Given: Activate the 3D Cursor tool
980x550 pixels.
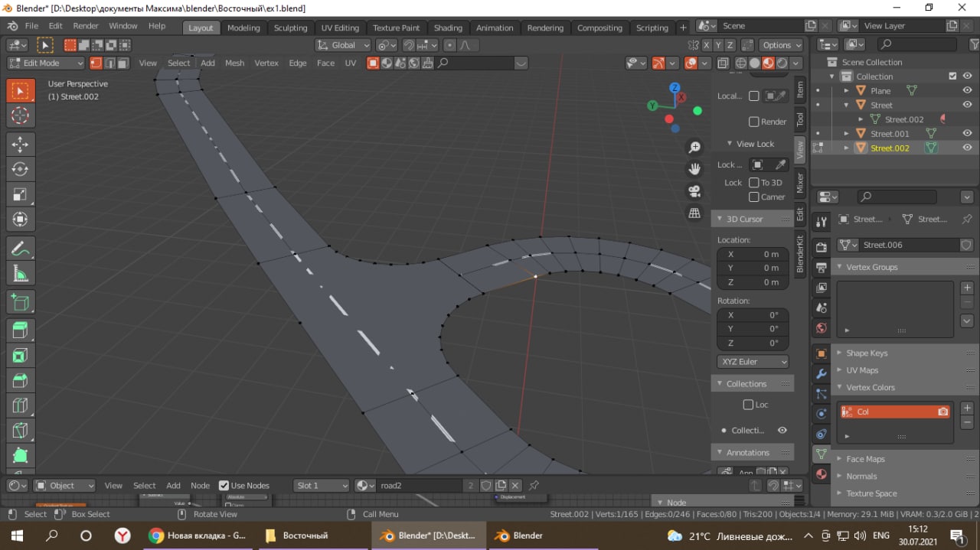Looking at the screenshot, I should coord(21,116).
